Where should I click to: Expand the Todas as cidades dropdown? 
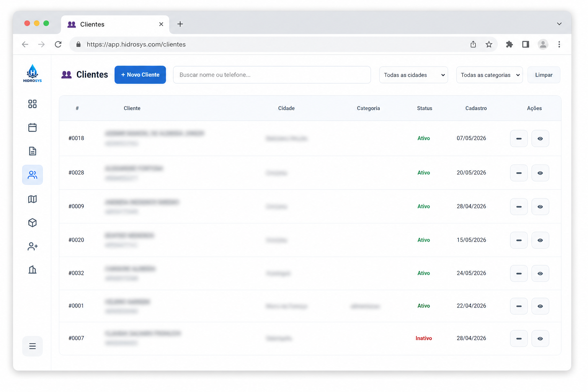413,75
